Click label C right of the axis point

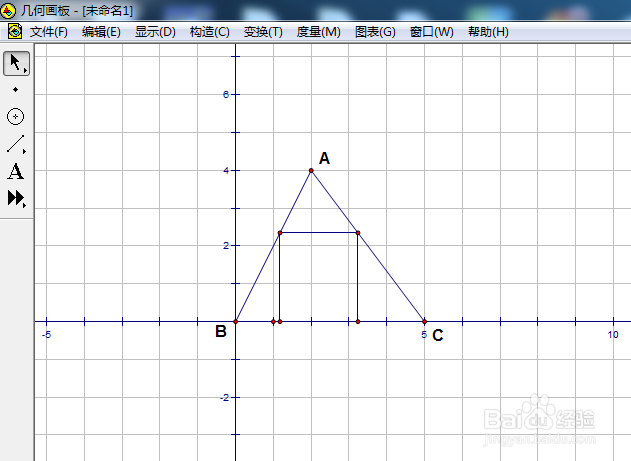(437, 335)
